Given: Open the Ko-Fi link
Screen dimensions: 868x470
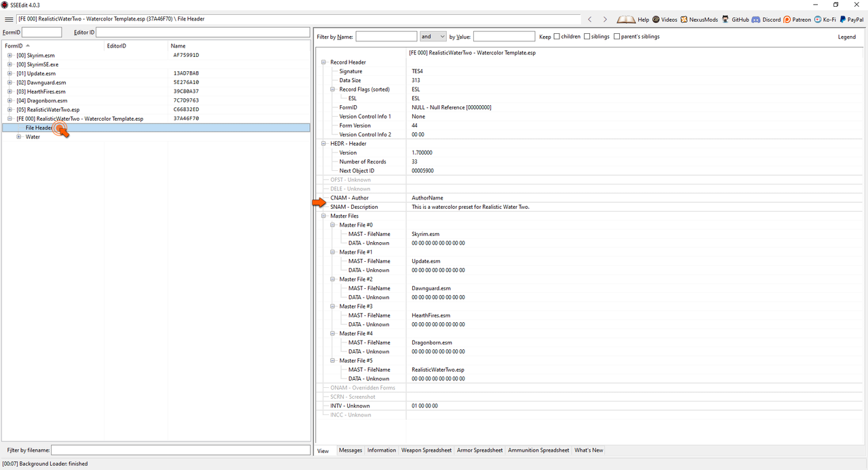Looking at the screenshot, I should click(x=825, y=20).
